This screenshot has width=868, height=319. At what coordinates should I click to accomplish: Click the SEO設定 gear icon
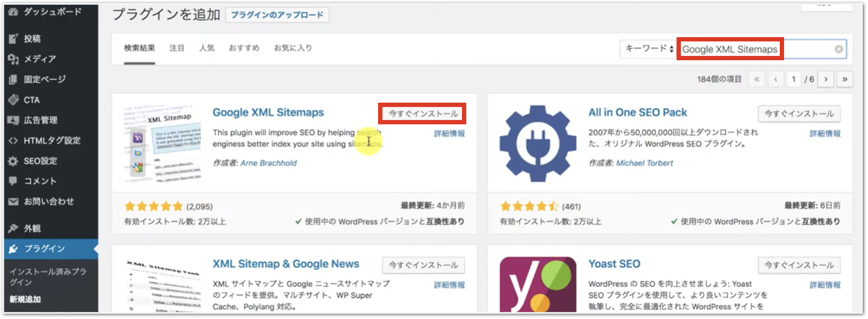[x=14, y=161]
